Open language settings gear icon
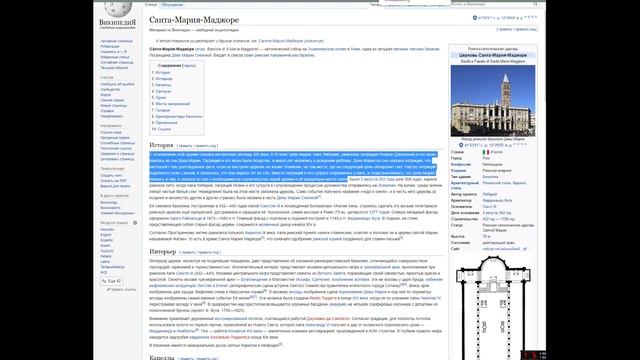The width and height of the screenshot is (640, 360). (x=135, y=223)
